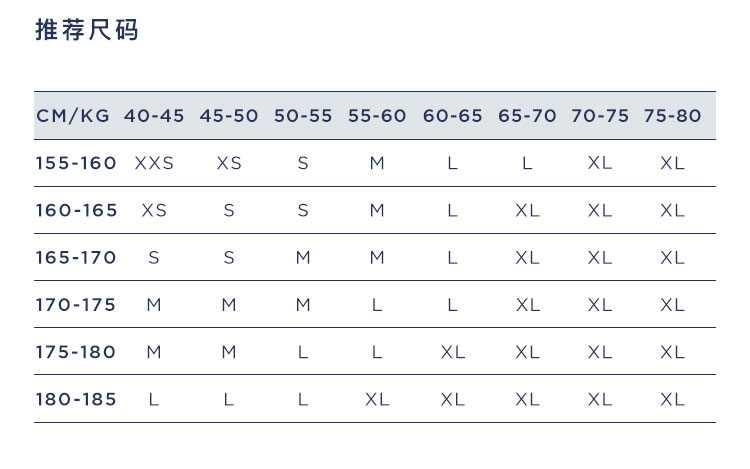Click the 65-70 weight column header

coord(527,116)
